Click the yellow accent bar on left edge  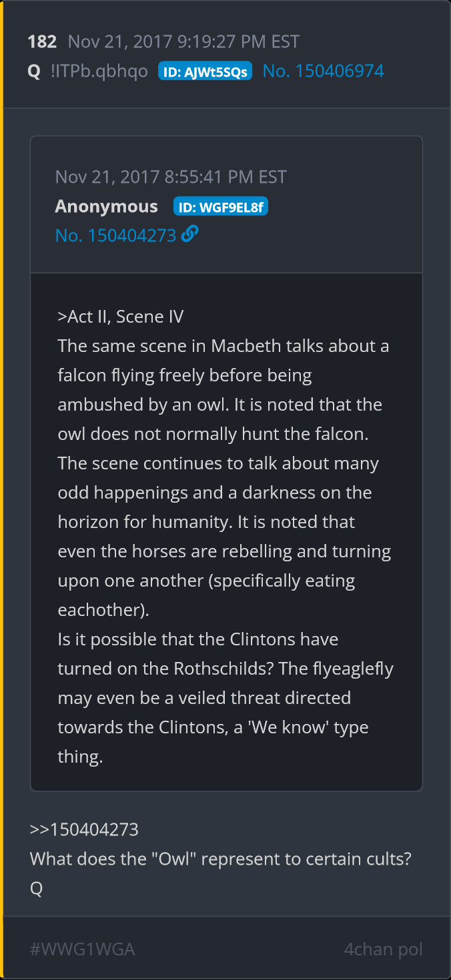(2, 490)
